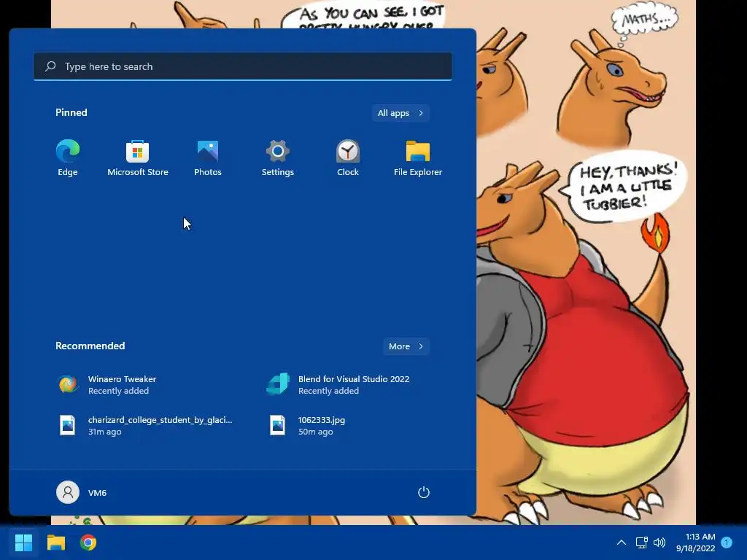Open File Explorer from Pinned section
This screenshot has width=747, height=560.
(418, 158)
